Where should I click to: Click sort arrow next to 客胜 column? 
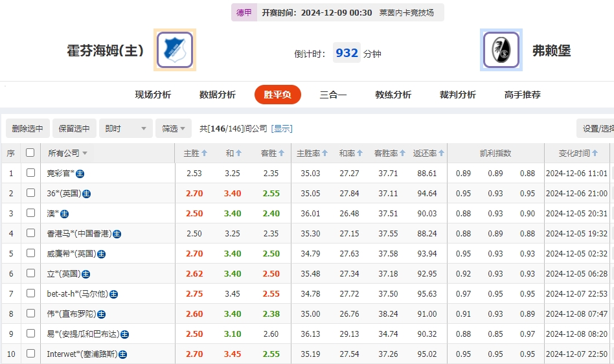tap(281, 154)
